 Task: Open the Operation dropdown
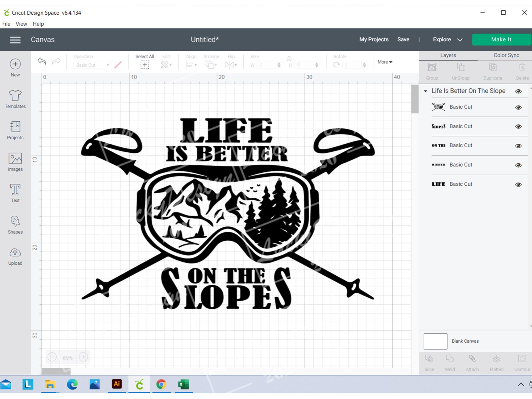pos(92,65)
